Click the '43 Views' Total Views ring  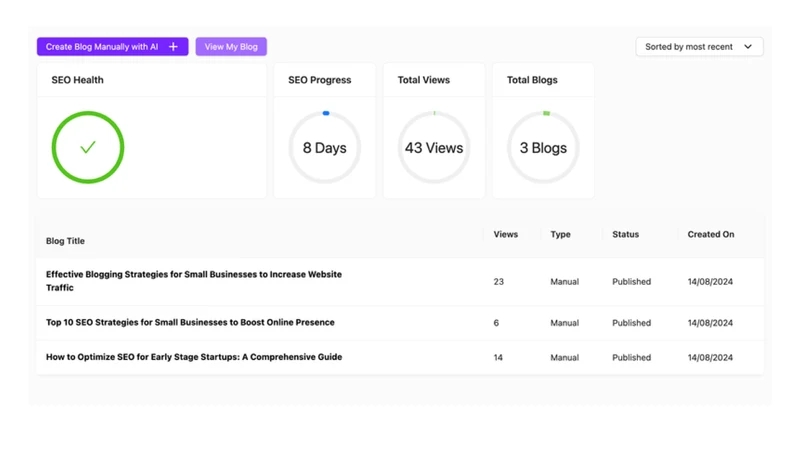(434, 147)
